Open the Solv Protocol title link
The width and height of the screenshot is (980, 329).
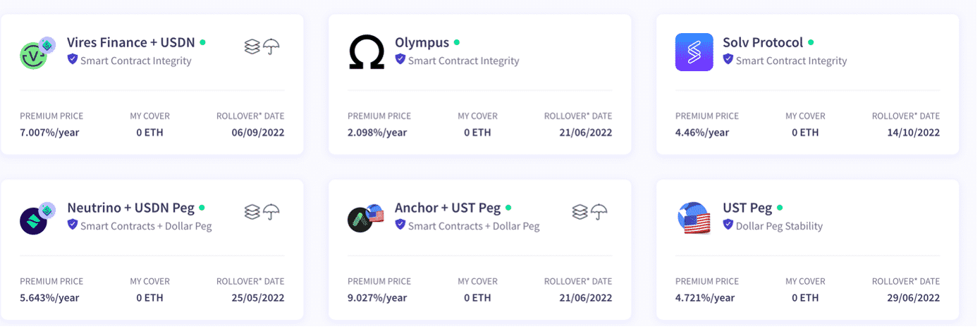pyautogui.click(x=763, y=42)
